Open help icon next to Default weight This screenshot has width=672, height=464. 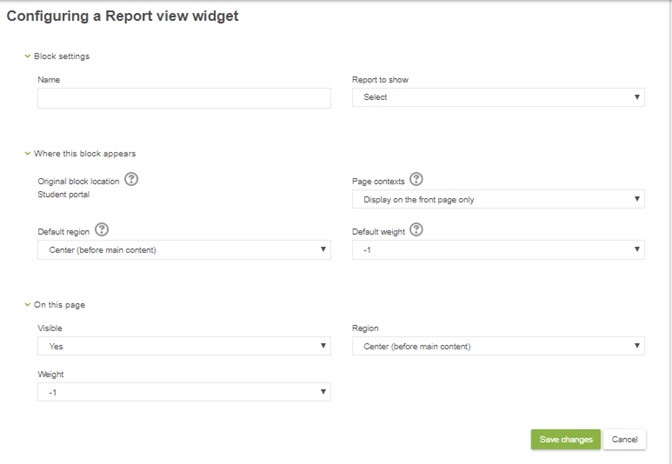416,230
